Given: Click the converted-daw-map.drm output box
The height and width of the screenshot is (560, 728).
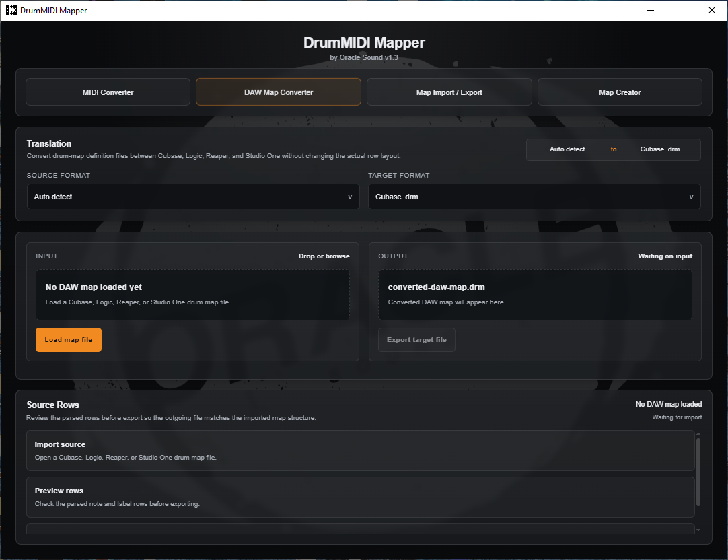Looking at the screenshot, I should click(x=535, y=295).
